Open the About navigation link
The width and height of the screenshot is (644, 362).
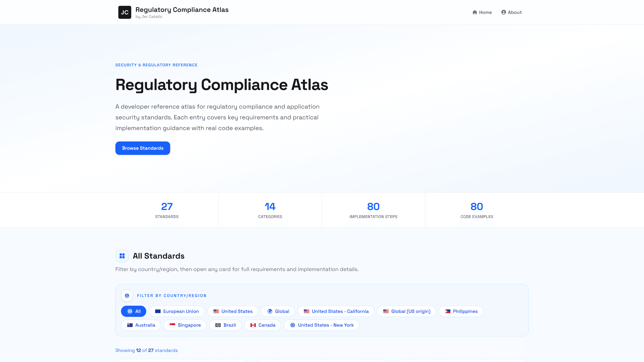[x=511, y=12]
